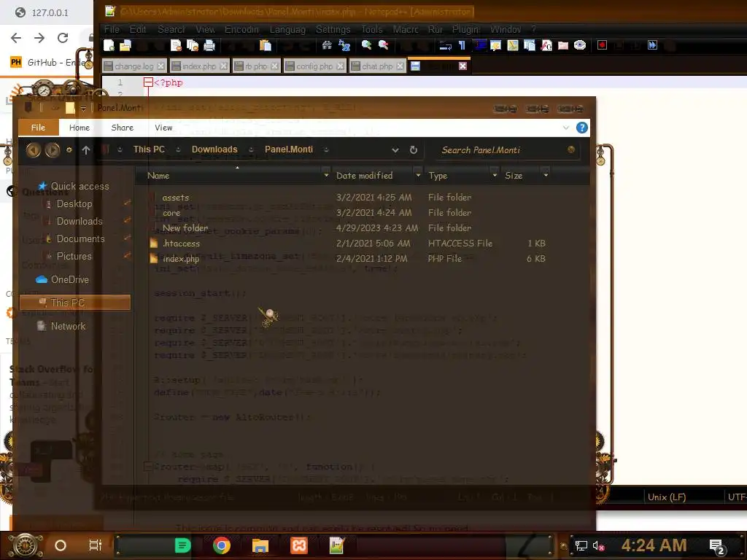Toggle the Indent guide icon in Notepad++
Image resolution: width=747 pixels, height=560 pixels.
pos(479,45)
